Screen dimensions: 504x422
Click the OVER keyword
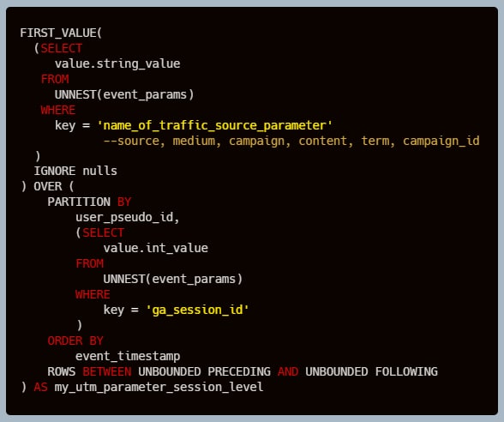point(48,186)
